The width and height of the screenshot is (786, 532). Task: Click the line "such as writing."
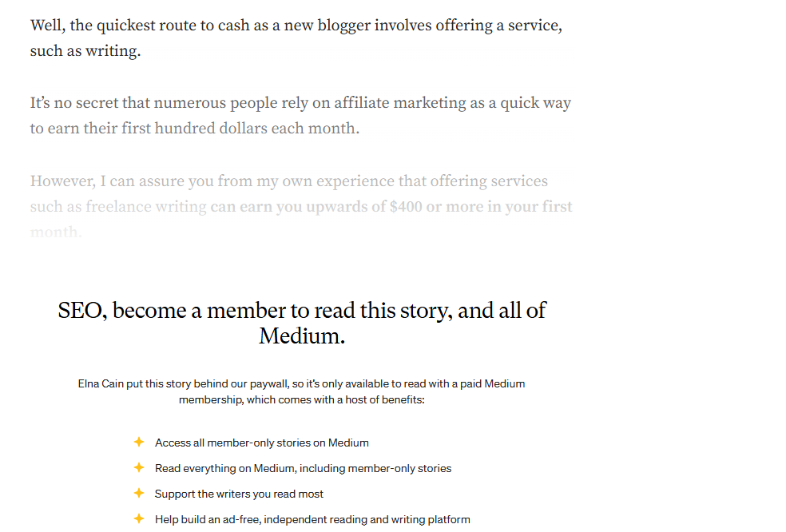(x=85, y=52)
